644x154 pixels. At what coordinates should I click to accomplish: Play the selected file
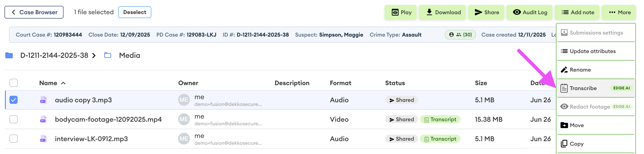[x=401, y=12]
